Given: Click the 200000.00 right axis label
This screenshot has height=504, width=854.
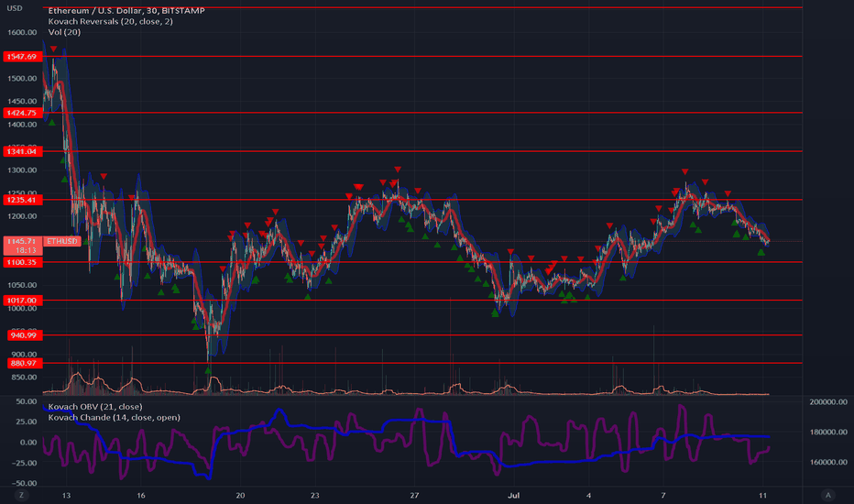Looking at the screenshot, I should (827, 402).
